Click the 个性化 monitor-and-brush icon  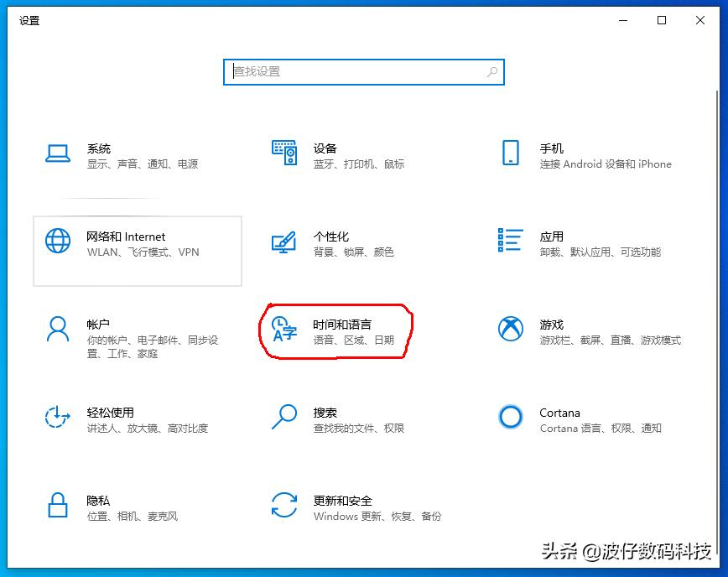[284, 241]
